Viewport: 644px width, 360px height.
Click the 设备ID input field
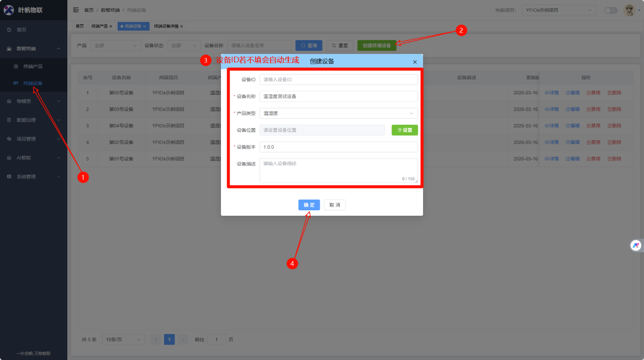tap(339, 80)
